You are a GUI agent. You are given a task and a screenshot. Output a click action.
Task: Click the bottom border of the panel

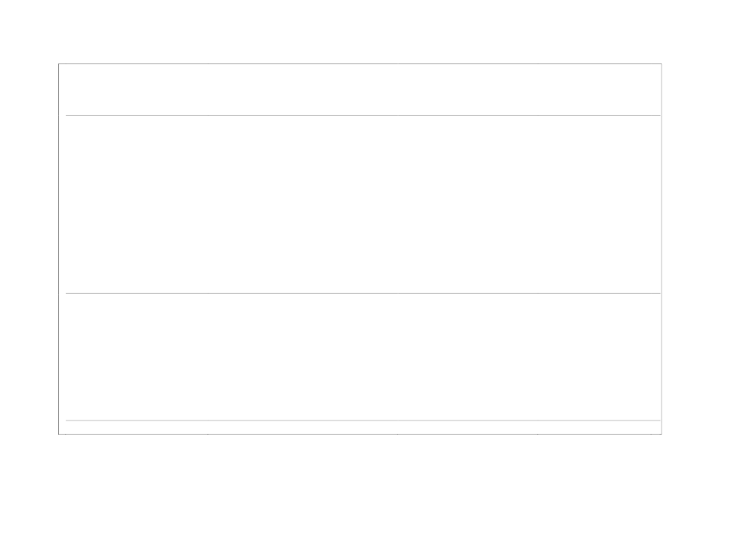click(360, 434)
